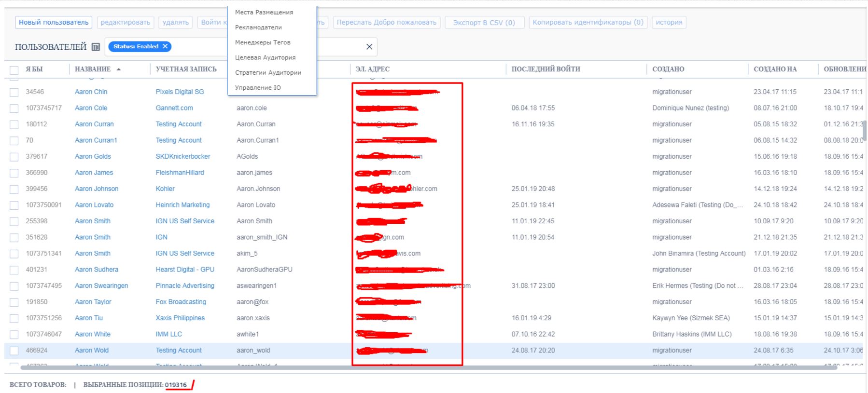Open account link FleishmanHillard
Image resolution: width=868 pixels, height=393 pixels.
coord(180,173)
